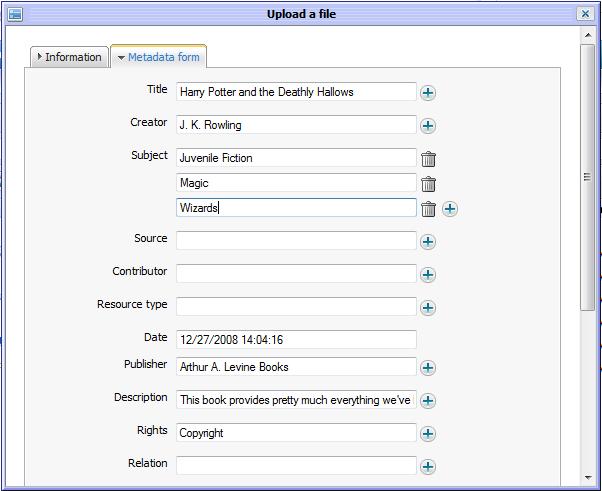Click the Wizards subject field

coord(296,208)
